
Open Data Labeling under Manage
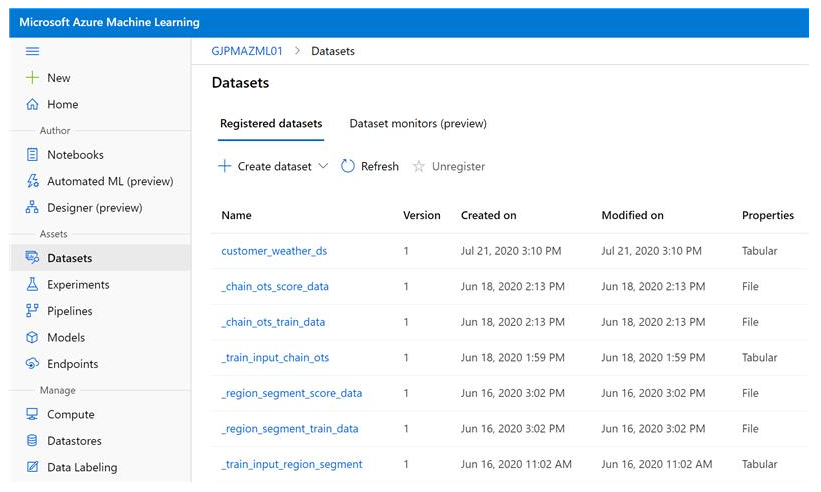pos(82,467)
